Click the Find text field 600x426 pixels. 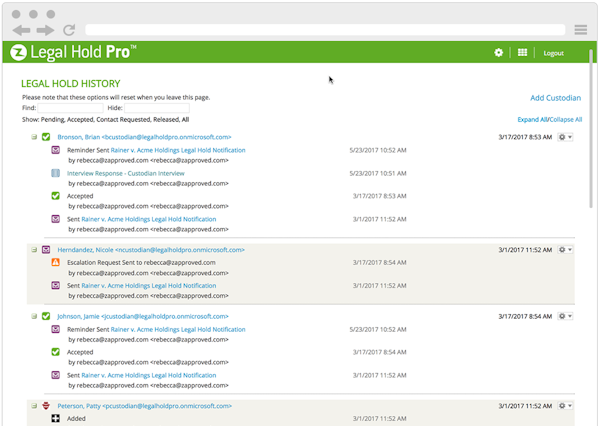point(70,107)
